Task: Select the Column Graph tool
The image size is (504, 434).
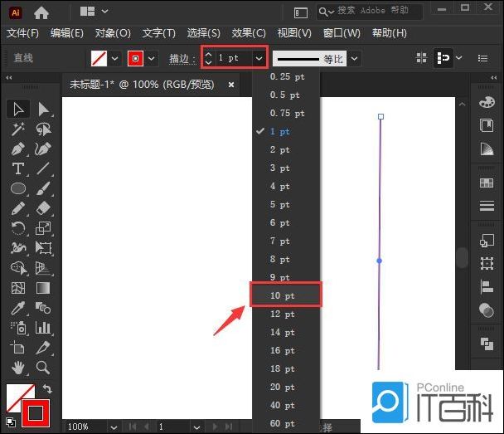Action: coord(43,328)
